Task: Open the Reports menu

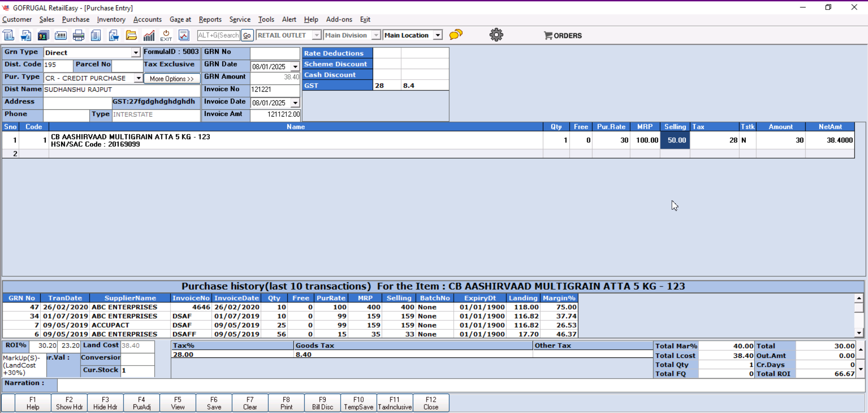Action: 210,19
